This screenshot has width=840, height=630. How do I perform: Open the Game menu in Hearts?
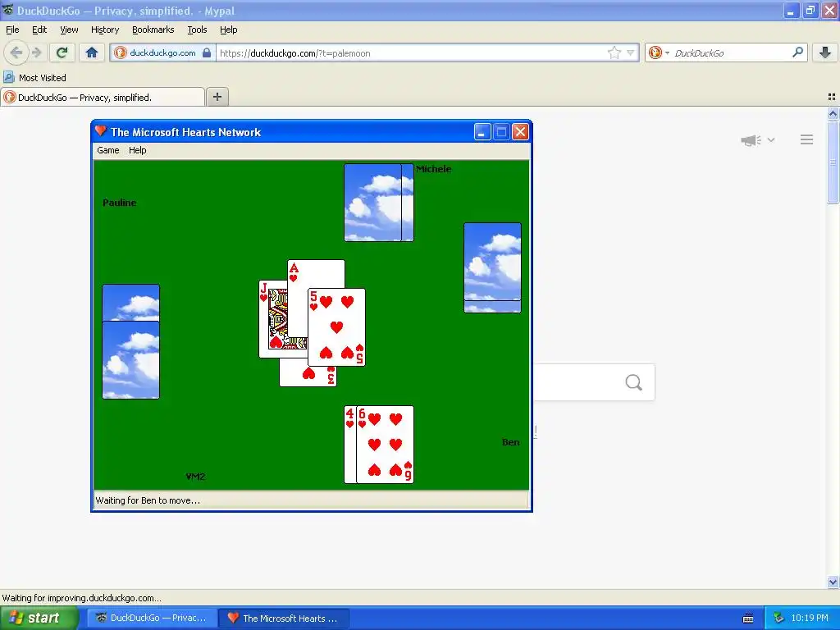pyautogui.click(x=107, y=150)
